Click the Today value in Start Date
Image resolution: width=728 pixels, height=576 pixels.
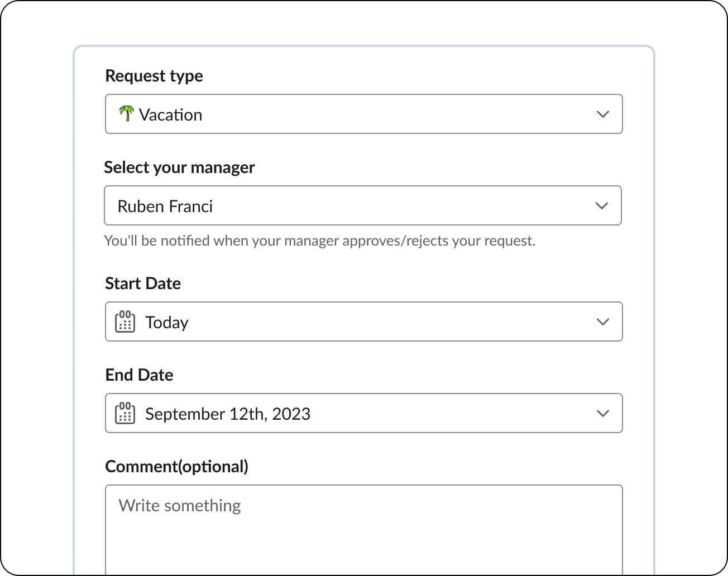pyautogui.click(x=167, y=323)
